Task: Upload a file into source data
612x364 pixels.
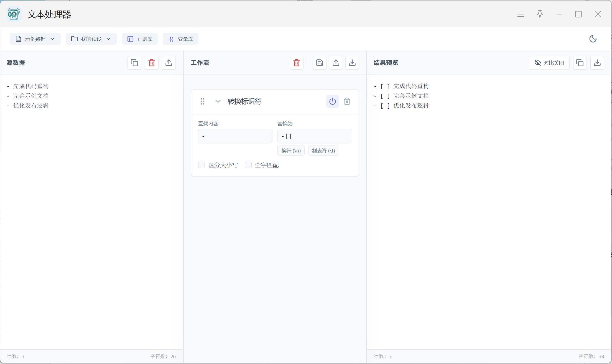Action: coord(169,63)
